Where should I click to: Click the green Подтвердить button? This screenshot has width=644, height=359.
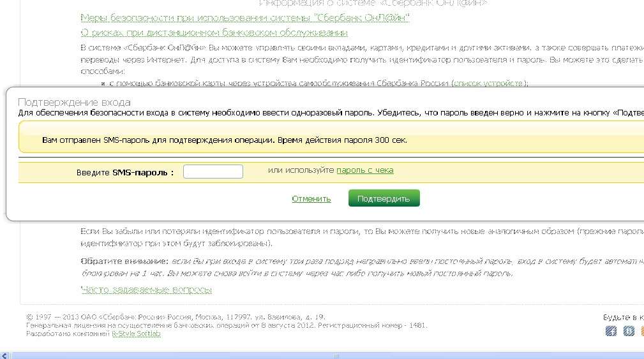(x=384, y=198)
